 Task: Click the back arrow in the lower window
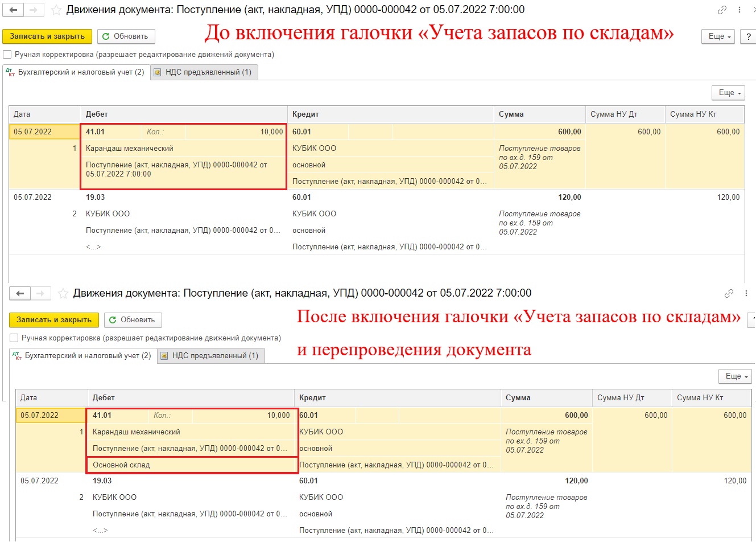click(x=20, y=293)
